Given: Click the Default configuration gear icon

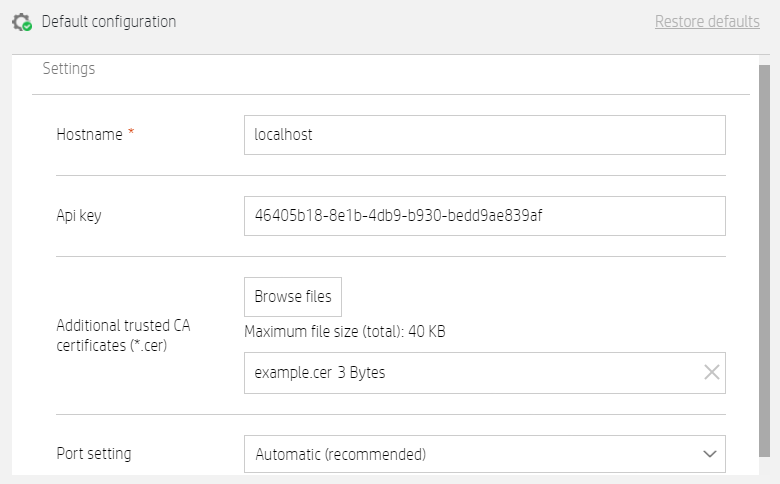Looking at the screenshot, I should 20,21.
